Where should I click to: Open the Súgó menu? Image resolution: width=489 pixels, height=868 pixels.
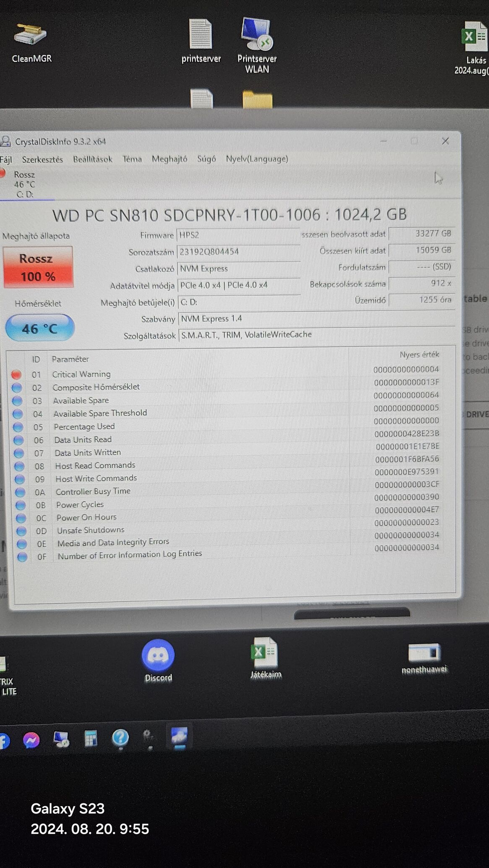[207, 159]
